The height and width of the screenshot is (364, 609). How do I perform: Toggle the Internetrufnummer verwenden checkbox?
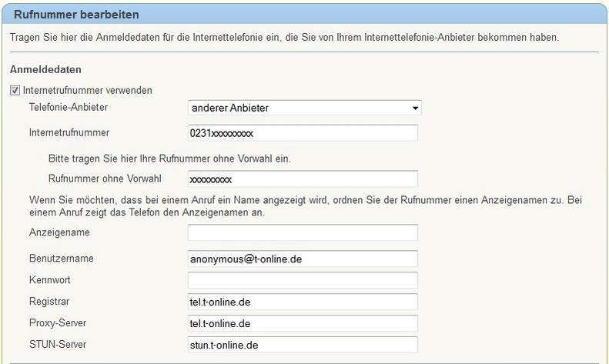pyautogui.click(x=15, y=90)
